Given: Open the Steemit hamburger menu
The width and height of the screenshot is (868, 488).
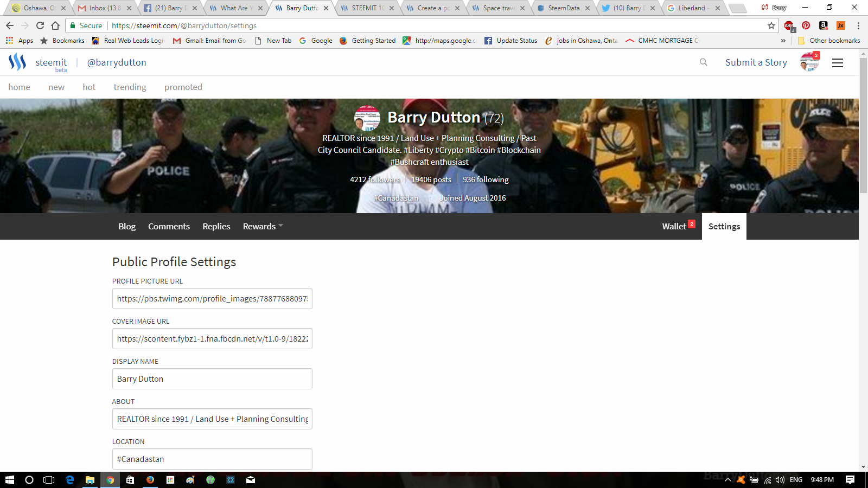Looking at the screenshot, I should 838,63.
